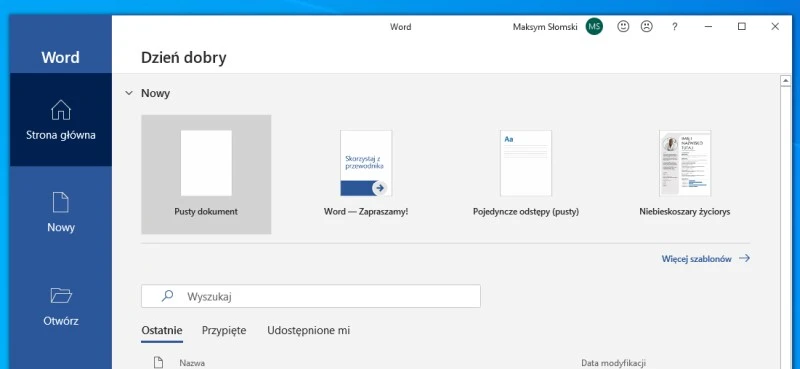Collapse the Nowy templates section
This screenshot has height=369, width=800.
pyautogui.click(x=129, y=93)
